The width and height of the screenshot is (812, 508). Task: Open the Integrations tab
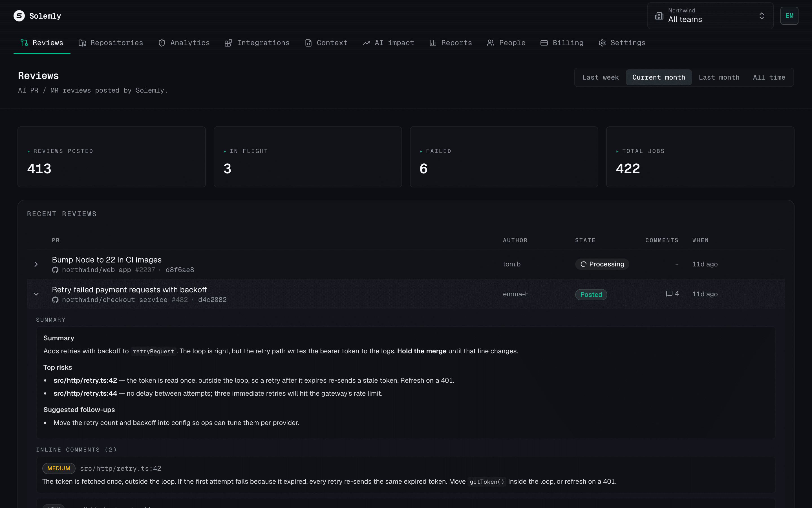pos(257,43)
